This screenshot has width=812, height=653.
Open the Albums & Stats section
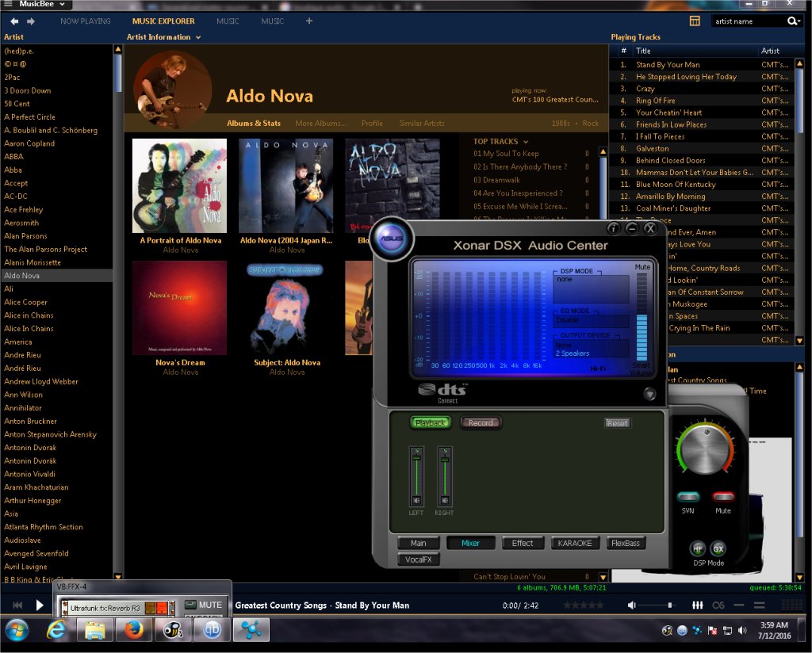(254, 123)
